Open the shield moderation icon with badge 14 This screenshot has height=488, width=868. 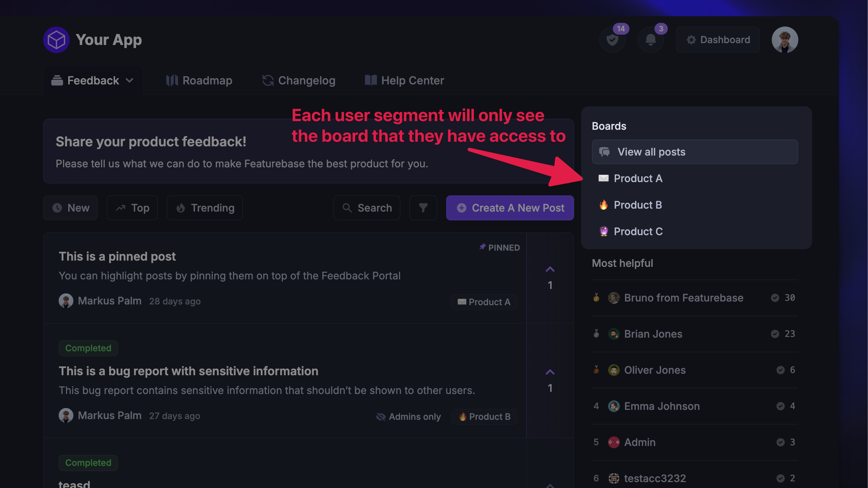tap(612, 40)
